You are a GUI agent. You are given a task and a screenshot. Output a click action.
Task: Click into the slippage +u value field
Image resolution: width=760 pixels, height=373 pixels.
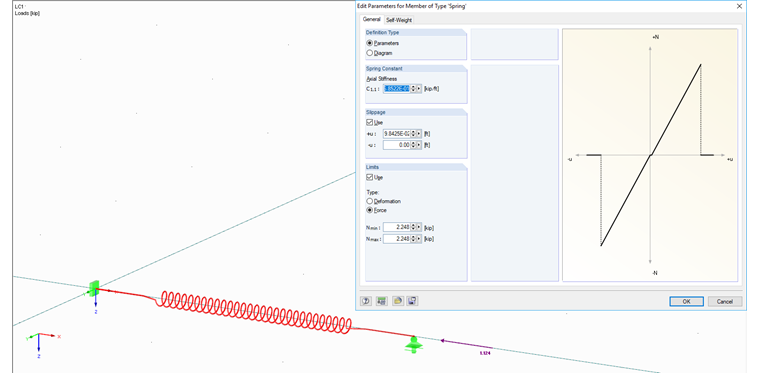pos(396,133)
